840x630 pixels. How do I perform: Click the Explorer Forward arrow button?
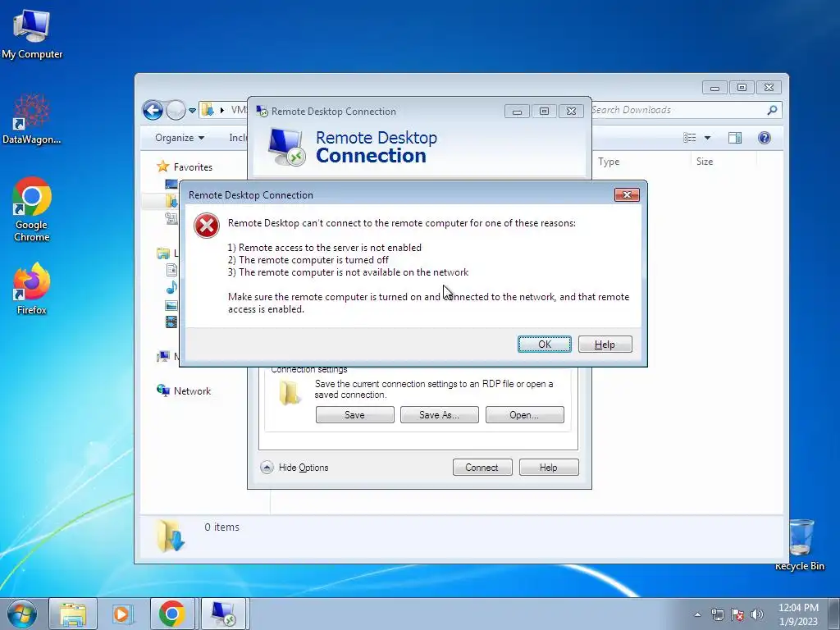coord(176,111)
